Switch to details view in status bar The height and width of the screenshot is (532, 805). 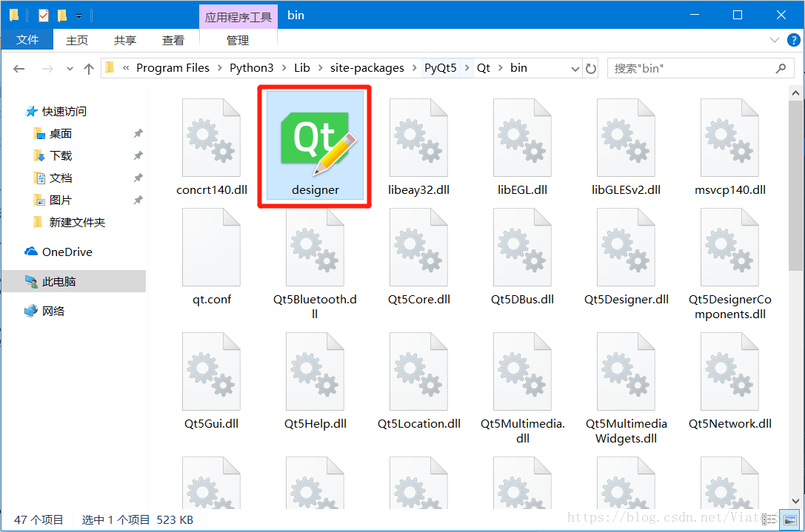pyautogui.click(x=769, y=519)
